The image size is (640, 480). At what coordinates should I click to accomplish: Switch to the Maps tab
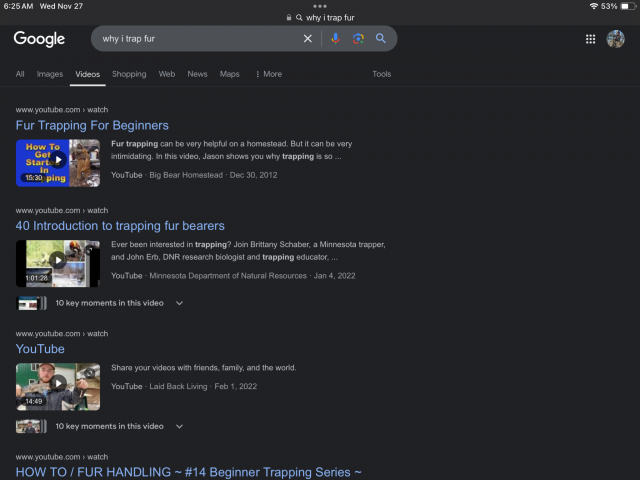click(229, 74)
